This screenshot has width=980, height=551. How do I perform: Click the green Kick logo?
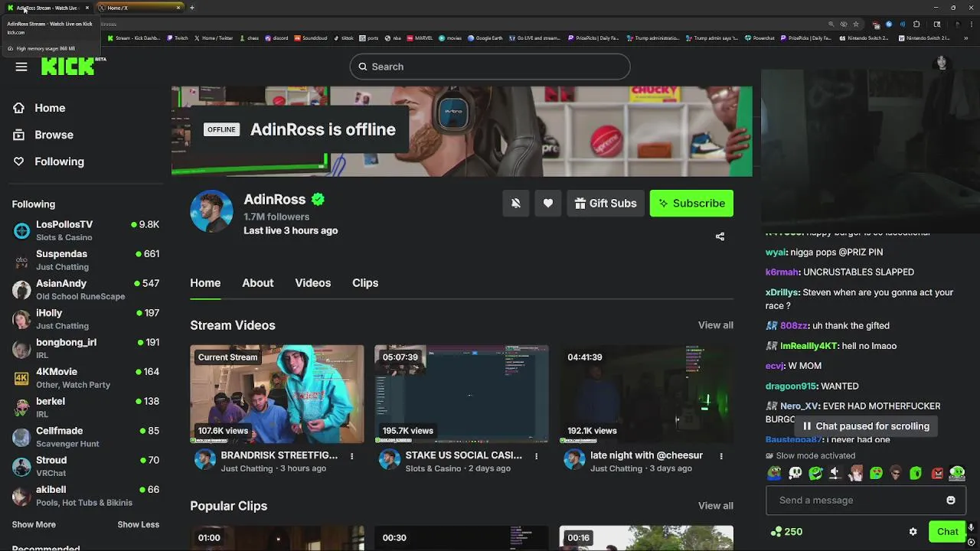pyautogui.click(x=69, y=67)
